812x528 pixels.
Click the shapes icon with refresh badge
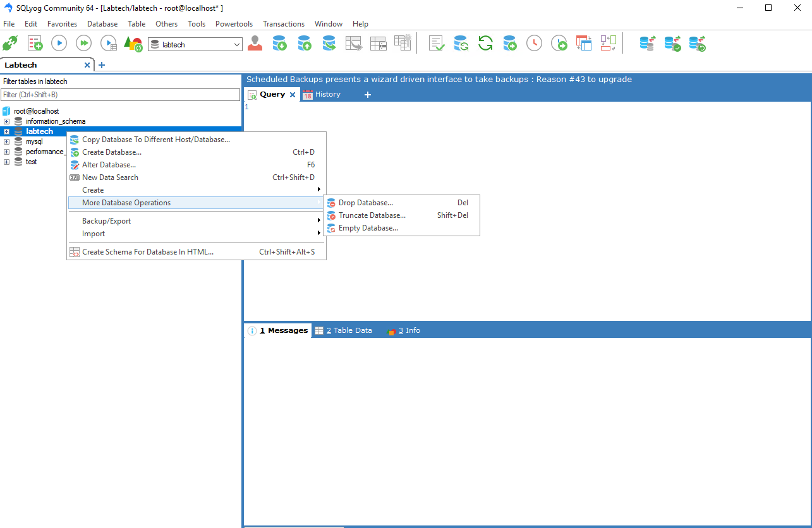coord(133,44)
